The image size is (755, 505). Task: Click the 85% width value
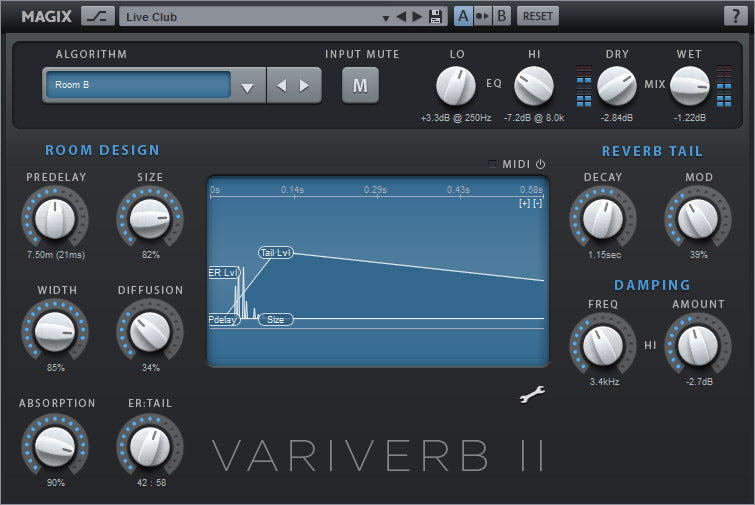tap(56, 368)
